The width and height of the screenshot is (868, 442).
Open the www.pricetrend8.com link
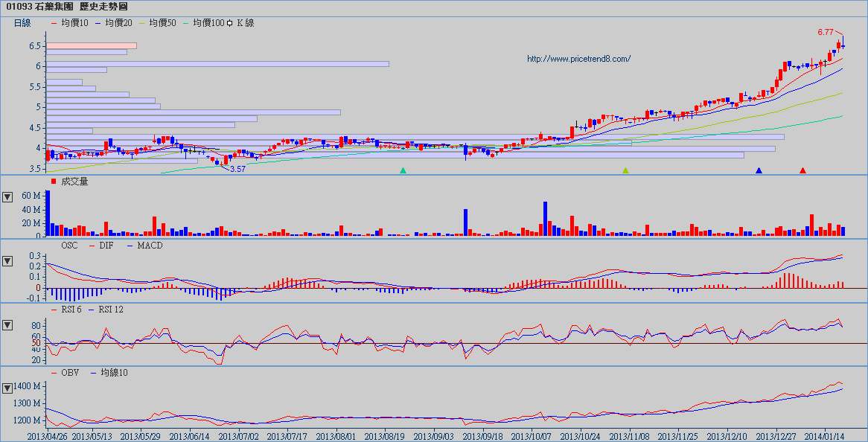point(578,59)
